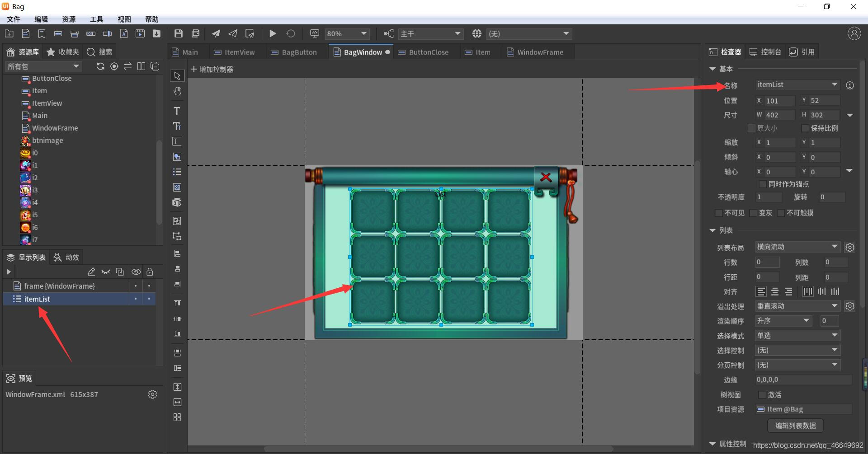
Task: Select btnimage in resource library
Action: 47,140
